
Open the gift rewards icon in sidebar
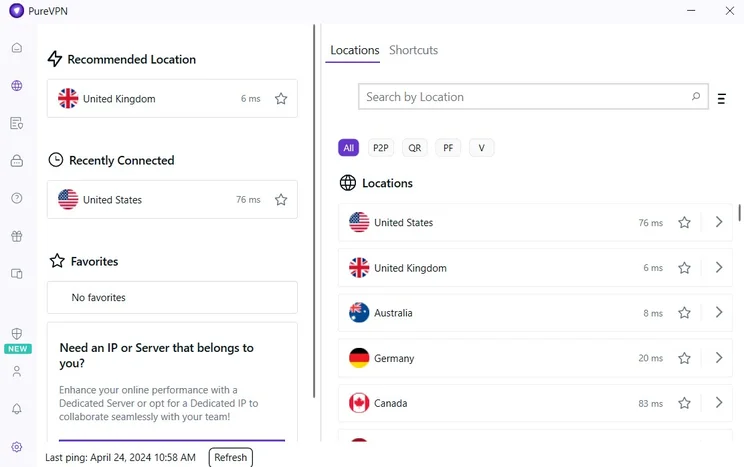click(17, 236)
